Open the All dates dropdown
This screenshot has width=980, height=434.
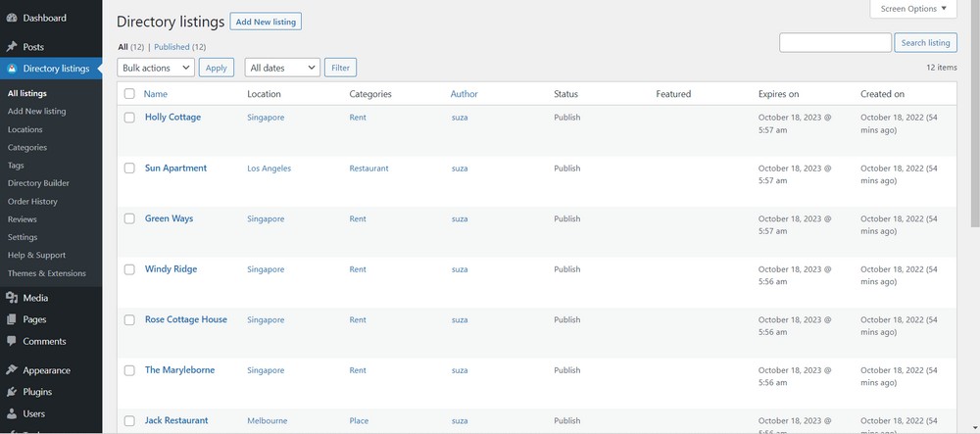(282, 68)
